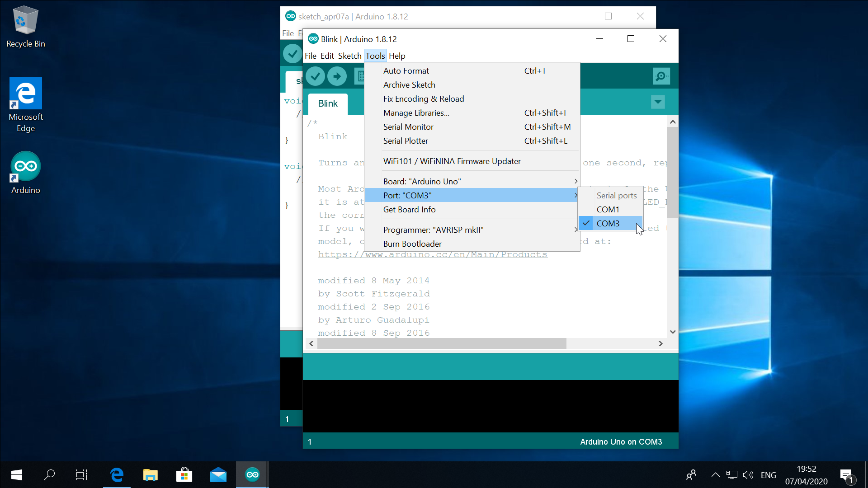Image resolution: width=868 pixels, height=488 pixels.
Task: Select COM1 serial port
Action: point(611,210)
